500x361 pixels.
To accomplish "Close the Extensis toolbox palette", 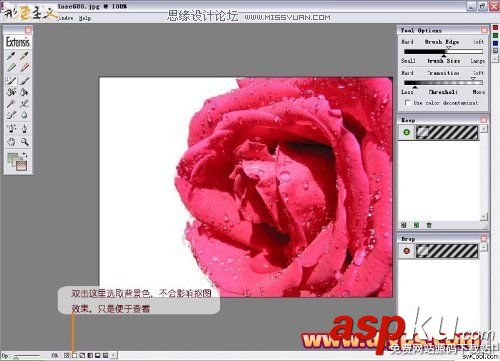I will click(28, 30).
